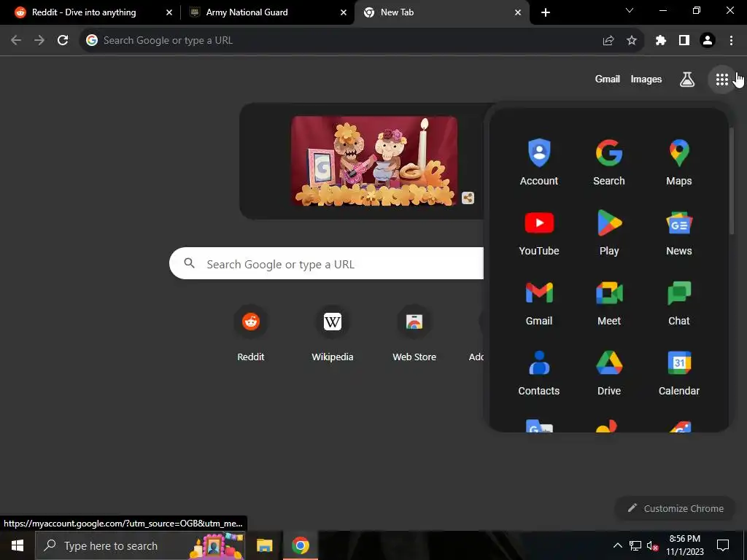
Task: Open the Web Store shortcut tile
Action: click(x=414, y=334)
